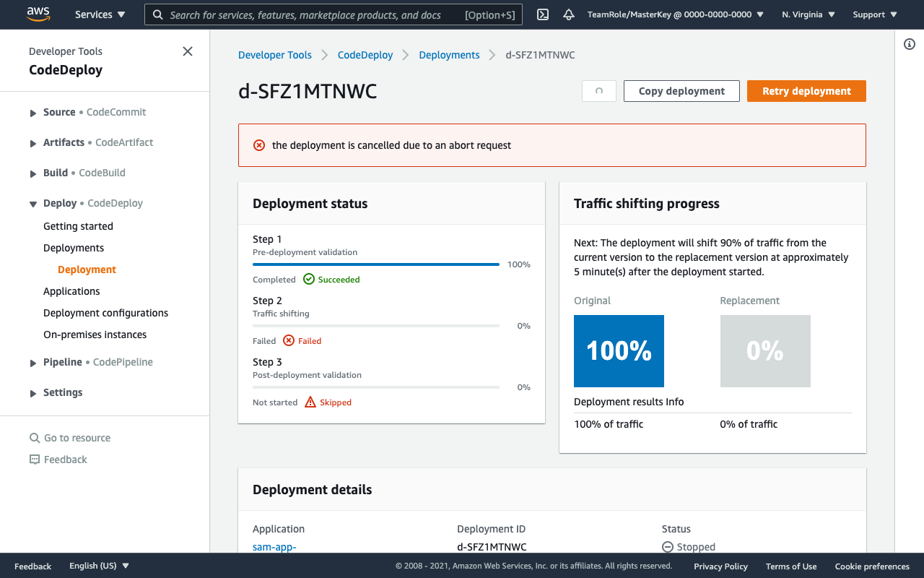Click the green Succeeded check icon
The width and height of the screenshot is (924, 578).
(x=309, y=279)
